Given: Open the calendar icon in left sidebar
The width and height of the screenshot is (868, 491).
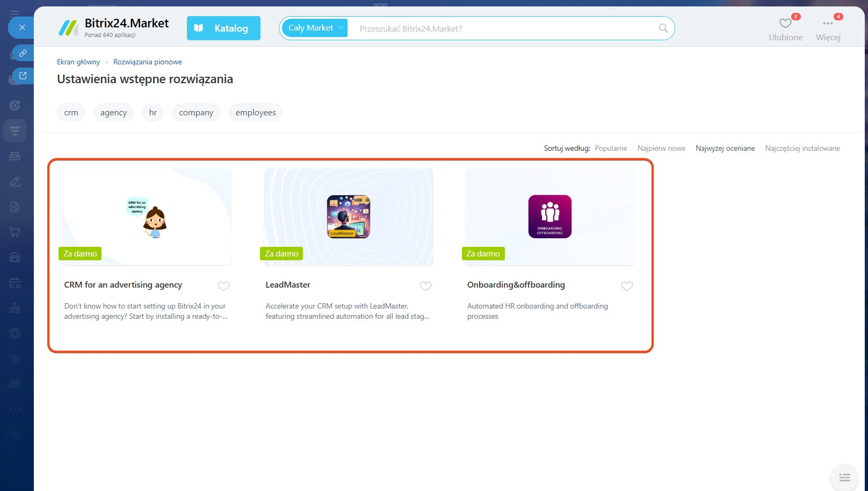Looking at the screenshot, I should [15, 283].
